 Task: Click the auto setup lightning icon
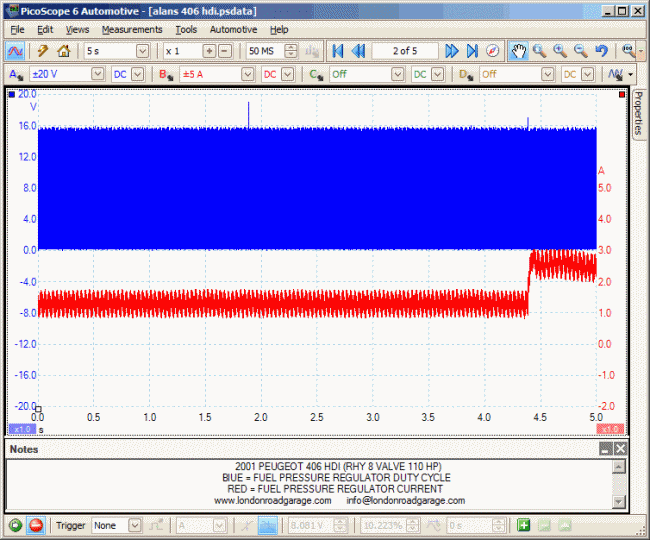44,51
